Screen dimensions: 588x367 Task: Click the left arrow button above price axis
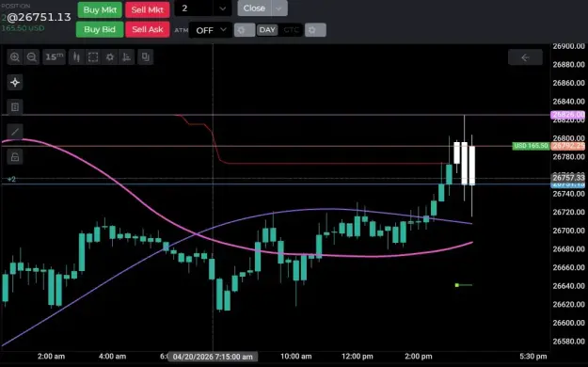click(x=525, y=57)
